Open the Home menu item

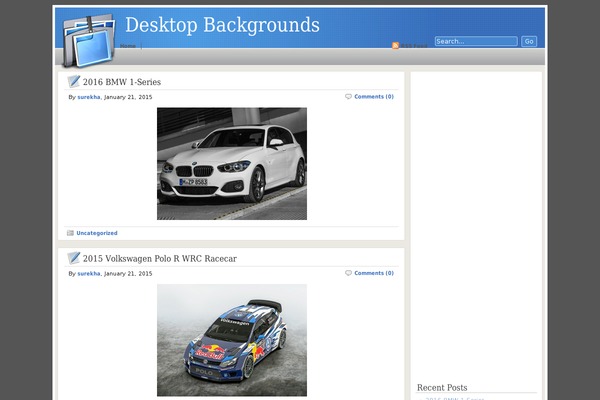coord(128,46)
